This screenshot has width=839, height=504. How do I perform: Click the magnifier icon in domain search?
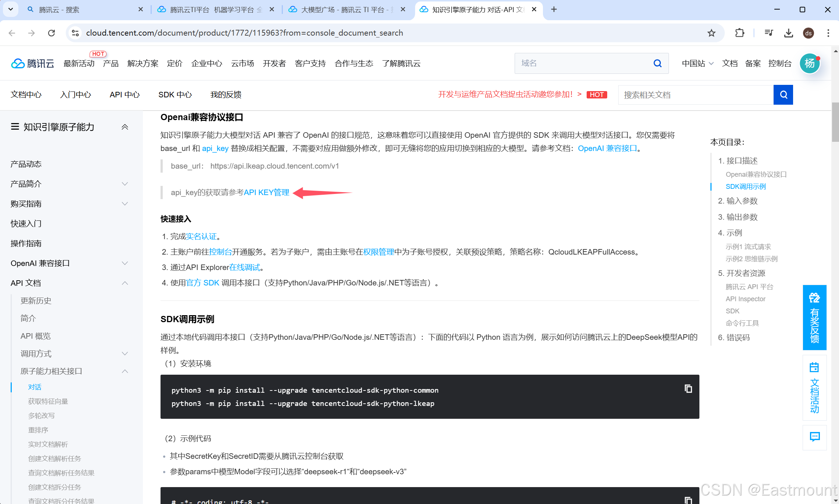coord(658,64)
